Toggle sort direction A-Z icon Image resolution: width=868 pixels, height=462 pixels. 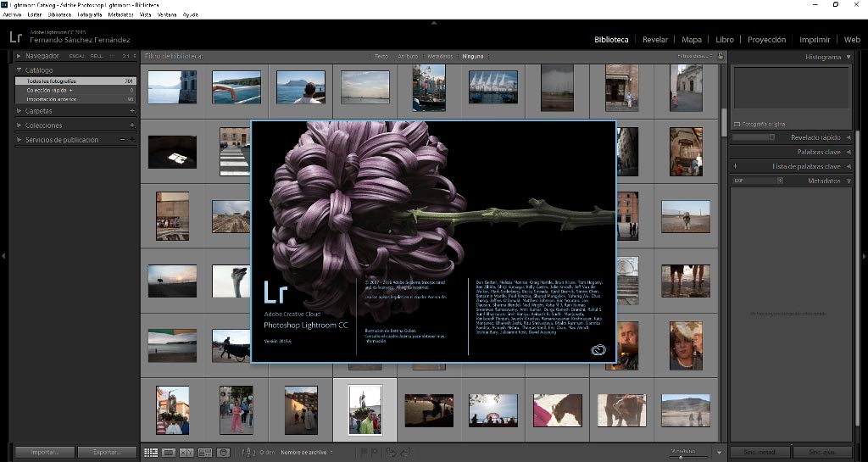click(x=249, y=453)
